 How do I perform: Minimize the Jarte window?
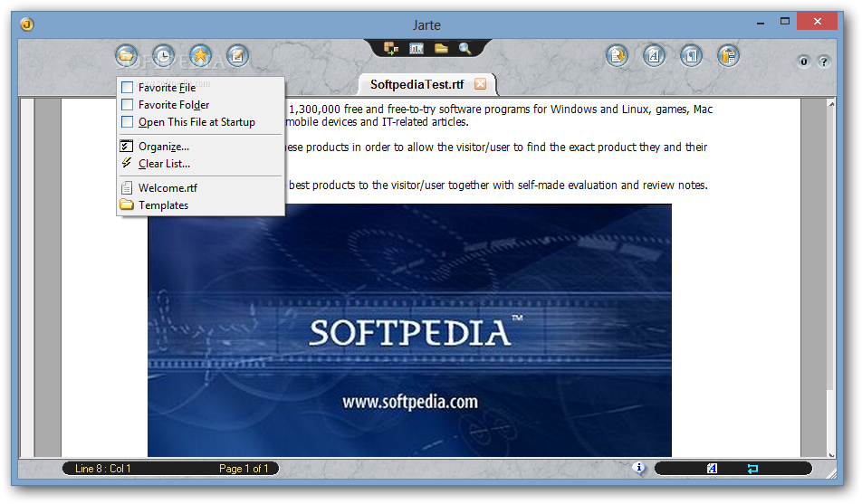tap(761, 23)
